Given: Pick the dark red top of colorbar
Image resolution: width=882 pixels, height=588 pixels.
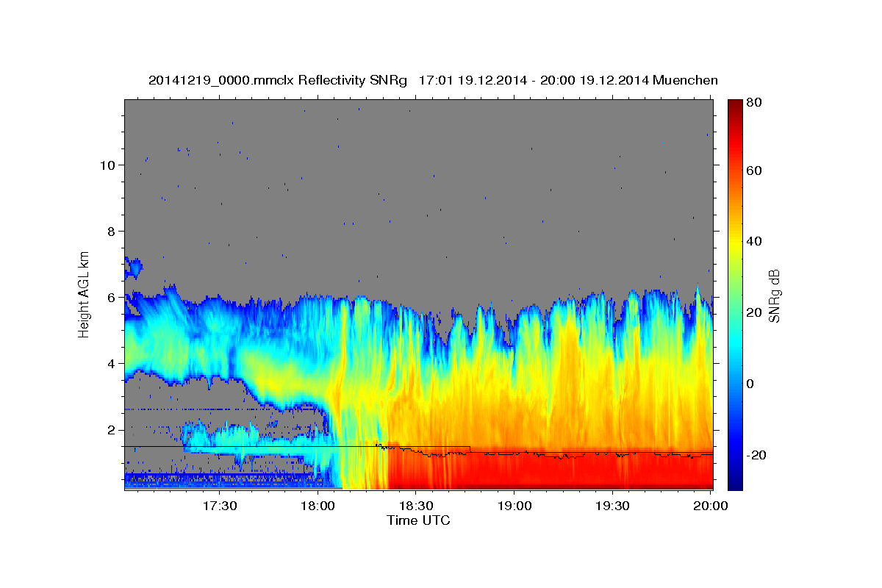Looking at the screenshot, I should tap(734, 107).
